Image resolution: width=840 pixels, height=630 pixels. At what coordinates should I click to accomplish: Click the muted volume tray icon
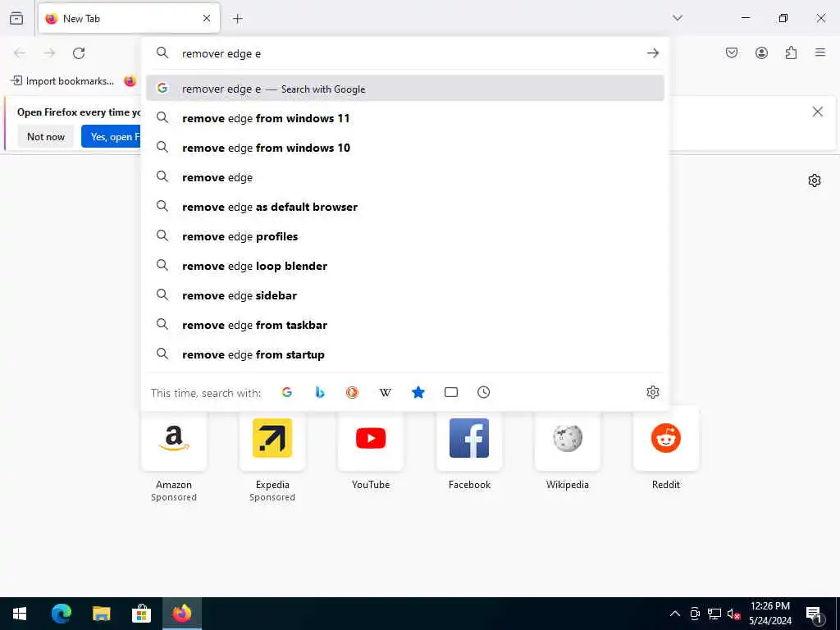click(x=733, y=614)
